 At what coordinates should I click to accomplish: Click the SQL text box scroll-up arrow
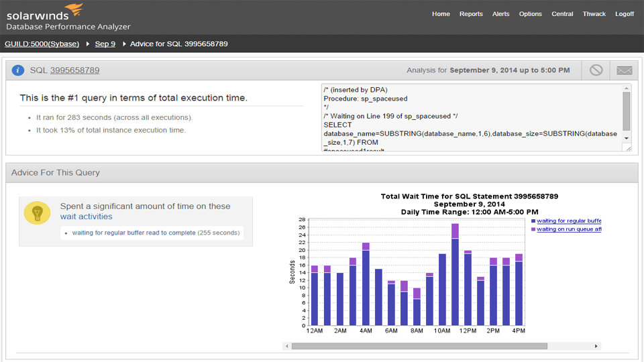(627, 88)
